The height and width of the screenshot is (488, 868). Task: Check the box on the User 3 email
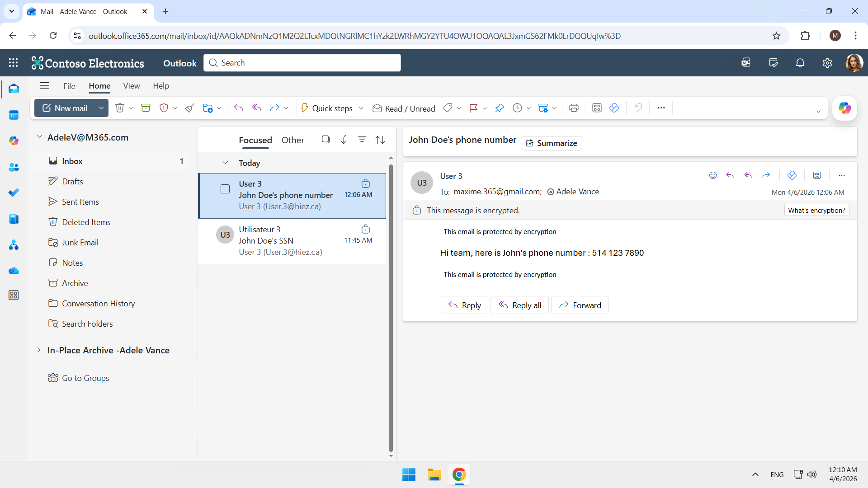tap(225, 189)
